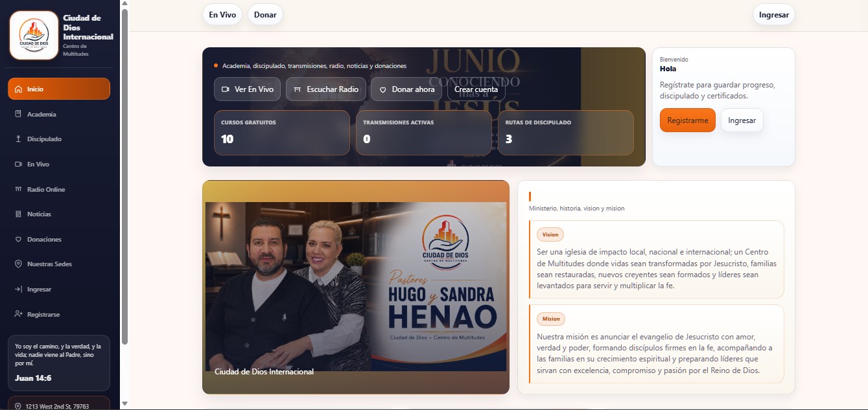Click the Ingresar button at top right
The image size is (868, 410).
773,14
